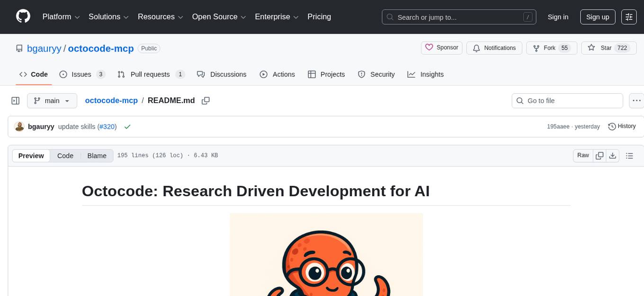The width and height of the screenshot is (644, 296).
Task: Download the raw README file
Action: 612,155
